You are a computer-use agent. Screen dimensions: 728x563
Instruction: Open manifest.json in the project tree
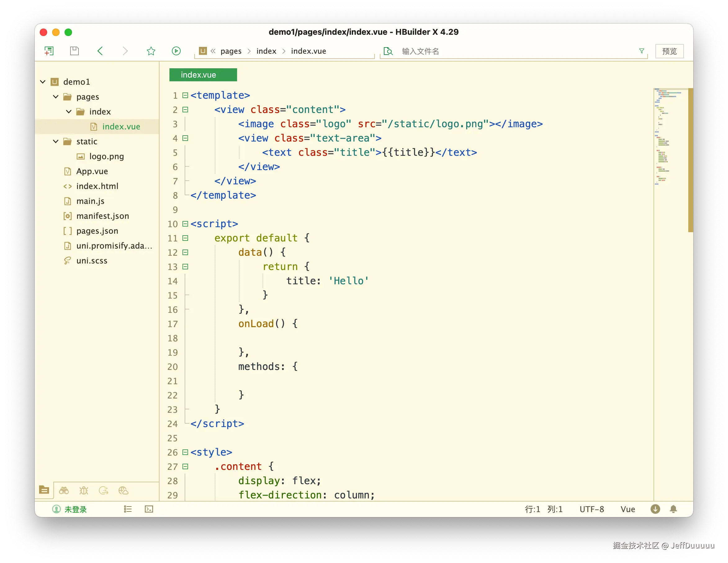(x=102, y=216)
